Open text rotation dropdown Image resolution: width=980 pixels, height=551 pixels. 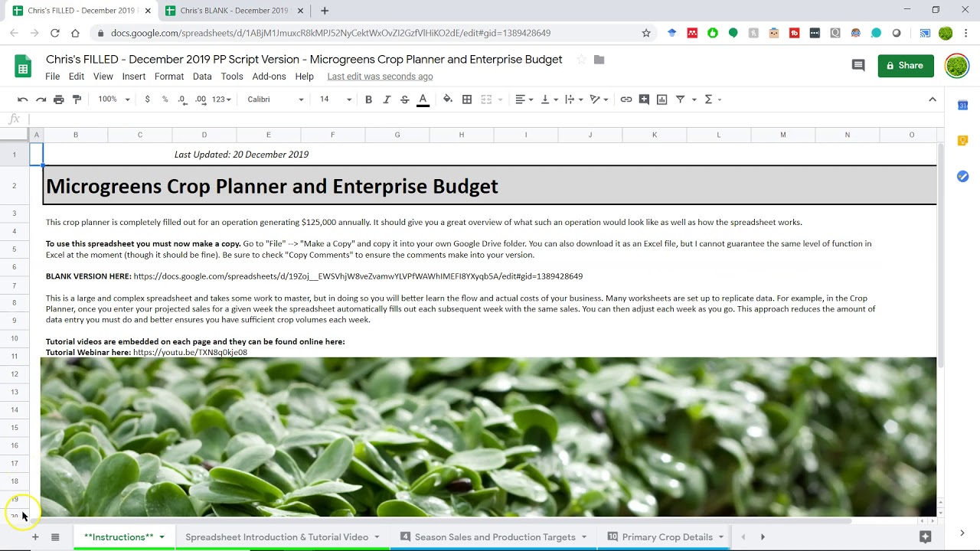point(599,99)
